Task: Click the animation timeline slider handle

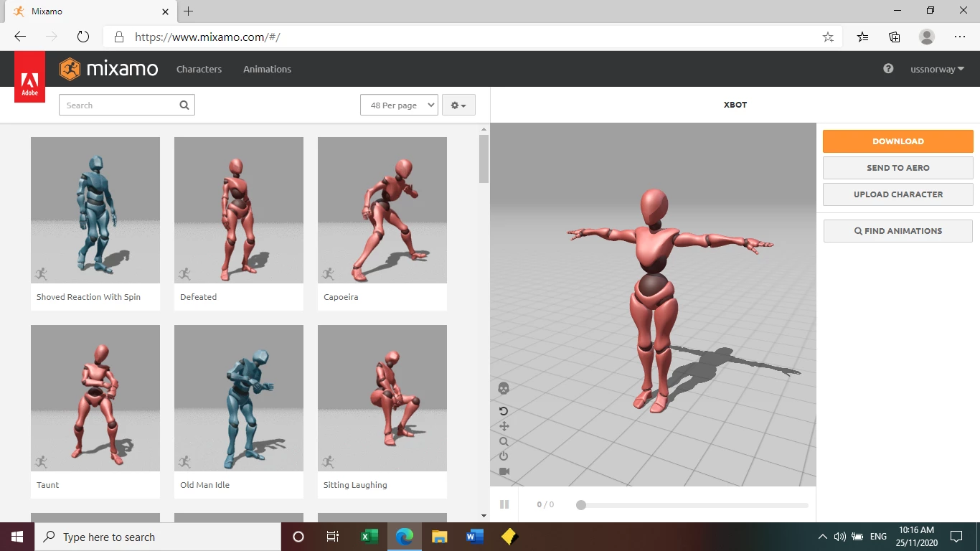Action: coord(581,505)
